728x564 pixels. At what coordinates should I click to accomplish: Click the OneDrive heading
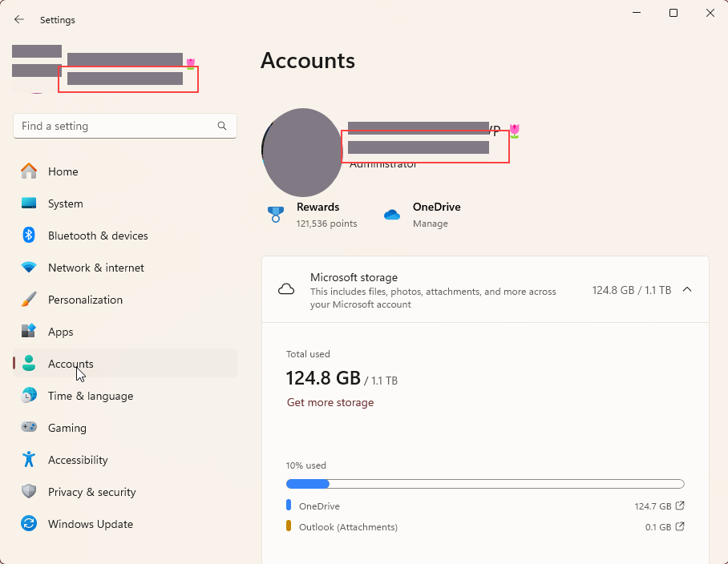pyautogui.click(x=436, y=207)
